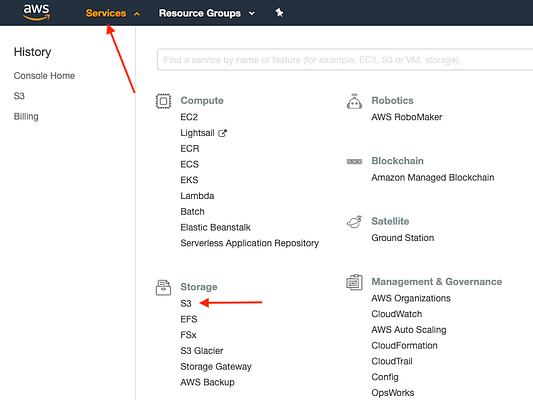Click the Management & Governance clipboard icon
The width and height of the screenshot is (533, 400).
click(354, 282)
